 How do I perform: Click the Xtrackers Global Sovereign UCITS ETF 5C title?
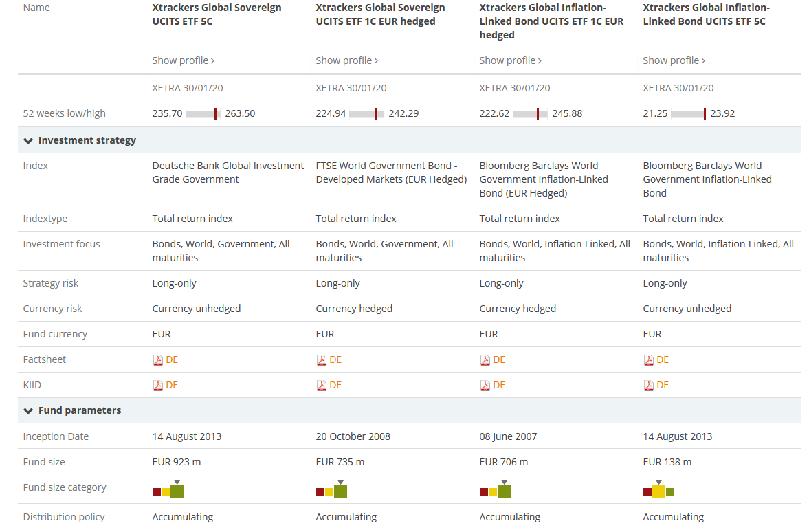(217, 14)
